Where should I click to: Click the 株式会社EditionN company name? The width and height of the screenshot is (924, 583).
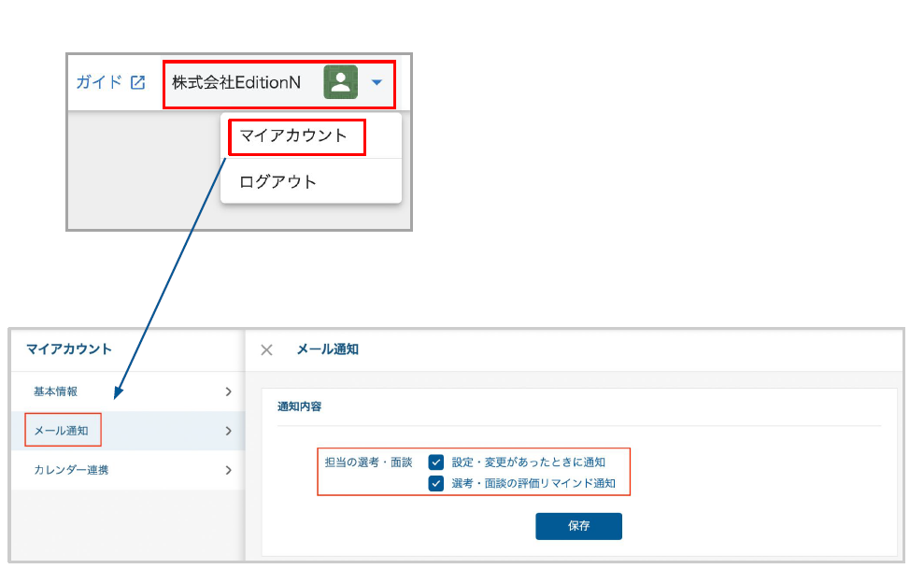(236, 82)
